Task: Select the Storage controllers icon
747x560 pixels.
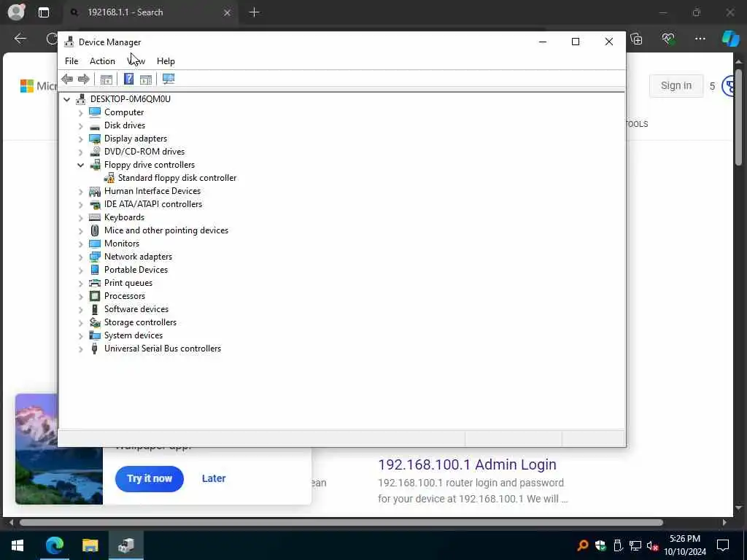Action: (x=95, y=322)
